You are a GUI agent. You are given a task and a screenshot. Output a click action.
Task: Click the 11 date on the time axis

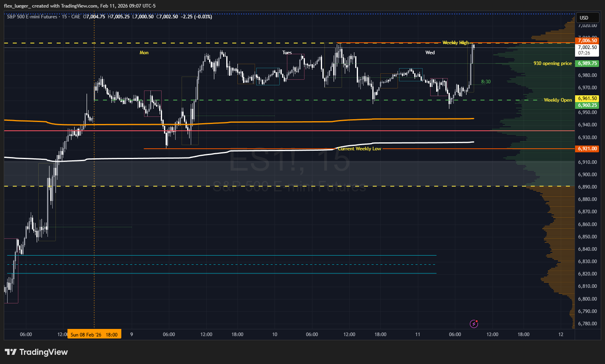coord(417,334)
